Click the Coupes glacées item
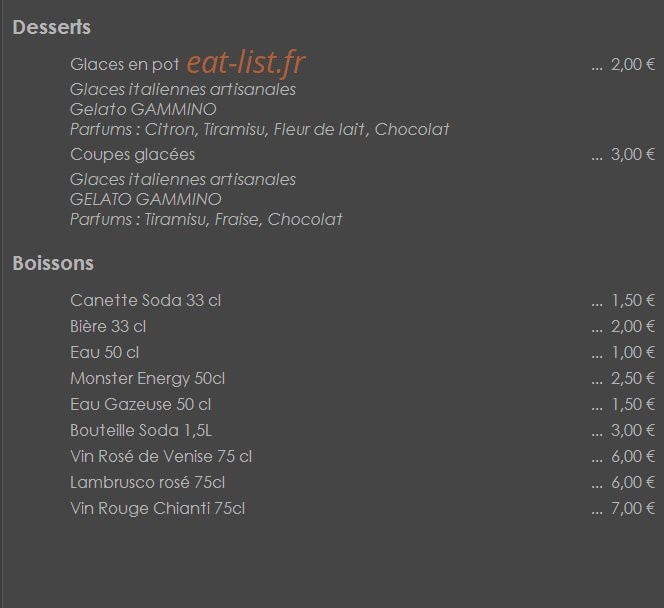The height and width of the screenshot is (608, 664). [133, 155]
